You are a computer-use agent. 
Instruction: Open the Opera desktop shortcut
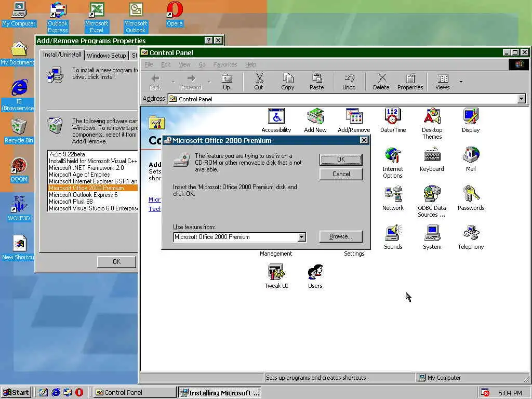(175, 14)
